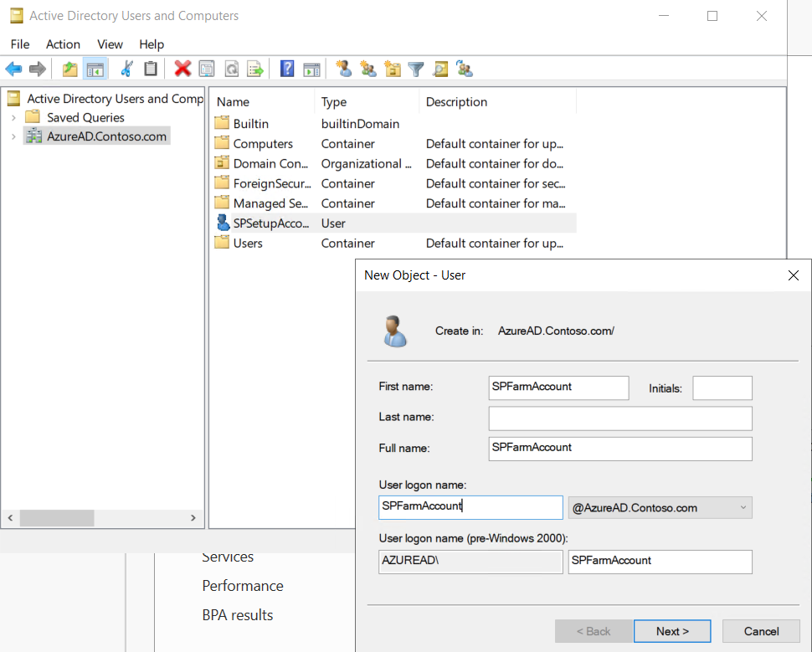Click Services in the background window
The image size is (812, 652).
(x=228, y=557)
